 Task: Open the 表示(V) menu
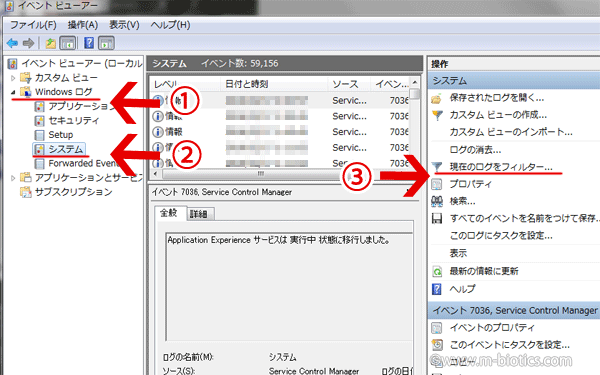pos(124,25)
